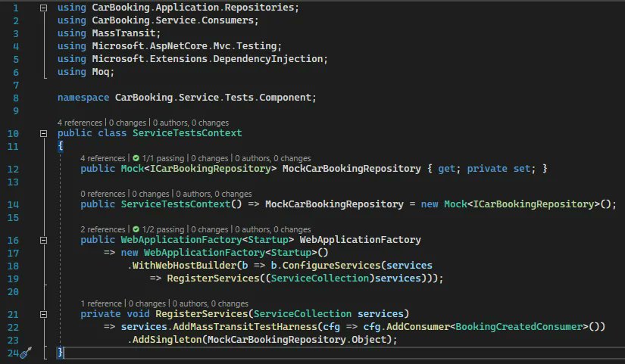Click '0 authors, 0 changes' above line 10

tap(191, 123)
